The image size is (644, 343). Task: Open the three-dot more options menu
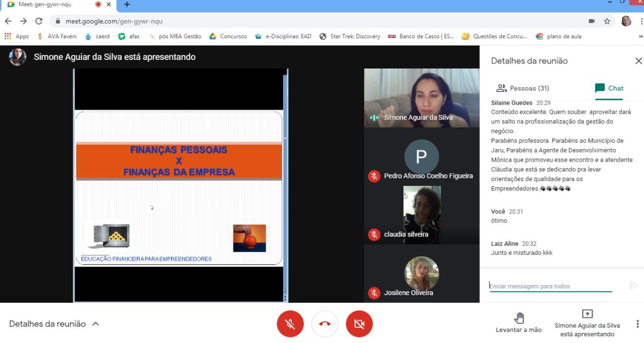coord(637,324)
